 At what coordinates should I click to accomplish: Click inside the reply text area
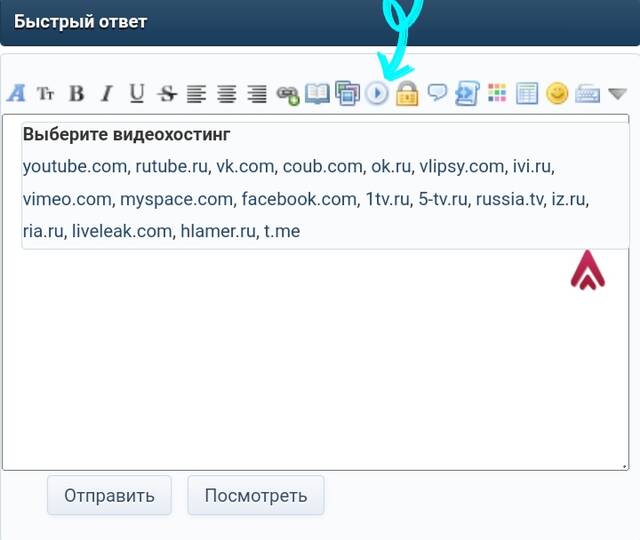coord(315,359)
